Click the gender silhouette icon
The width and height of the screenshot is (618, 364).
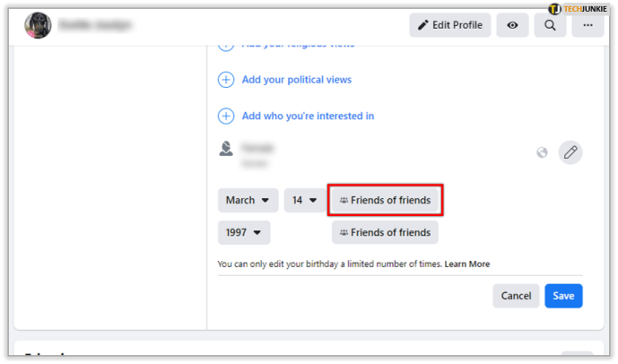click(x=226, y=149)
